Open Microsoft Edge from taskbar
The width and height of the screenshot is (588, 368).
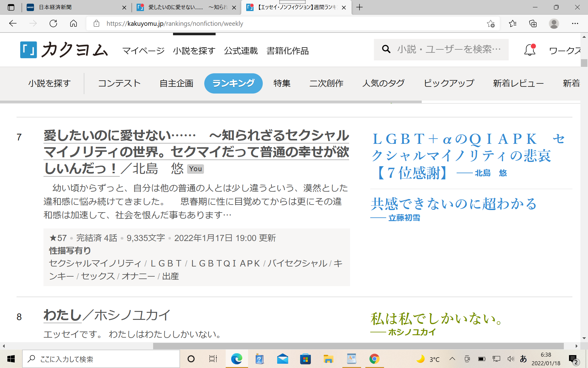(236, 359)
